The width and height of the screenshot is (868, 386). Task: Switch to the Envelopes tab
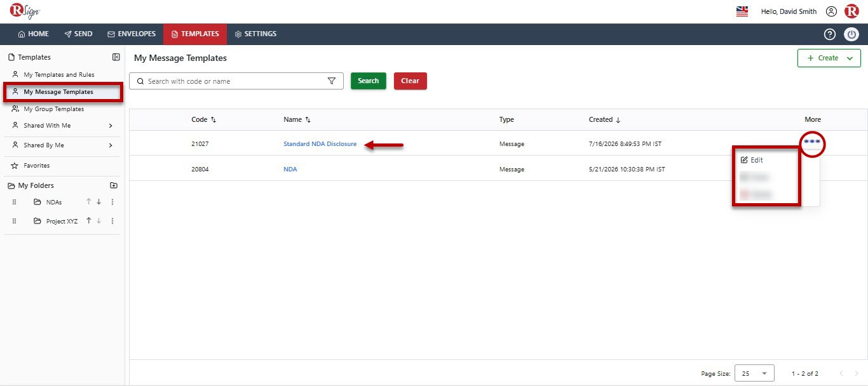click(x=132, y=34)
